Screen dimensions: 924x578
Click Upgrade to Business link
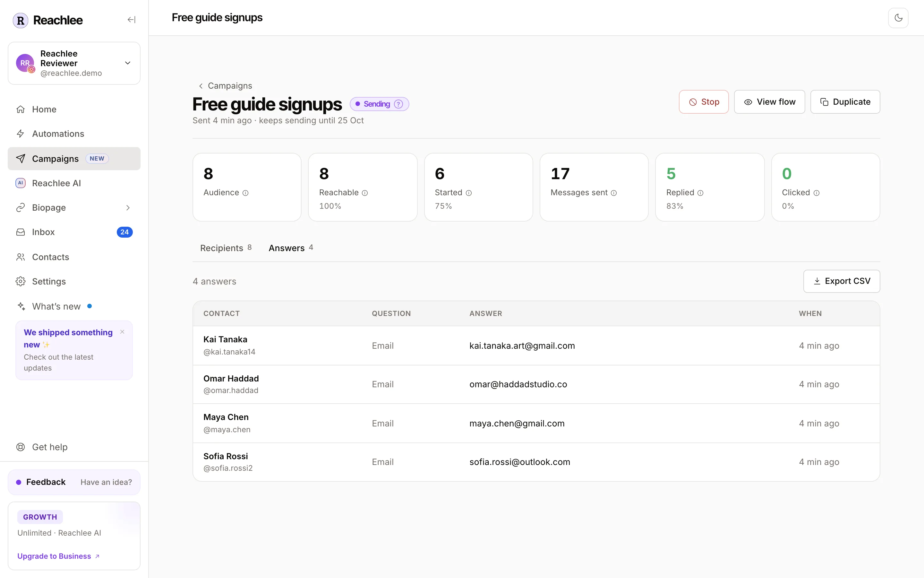coord(58,556)
